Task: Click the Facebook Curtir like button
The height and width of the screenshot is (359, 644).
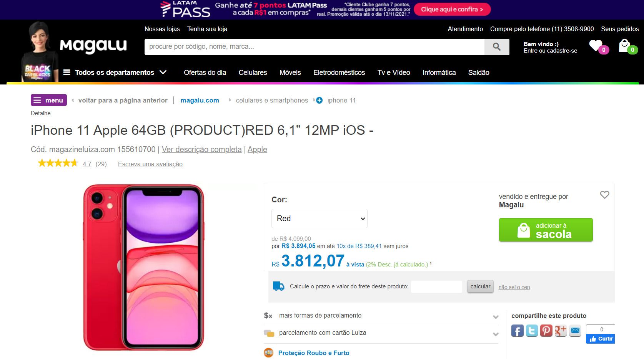Action: (x=601, y=339)
